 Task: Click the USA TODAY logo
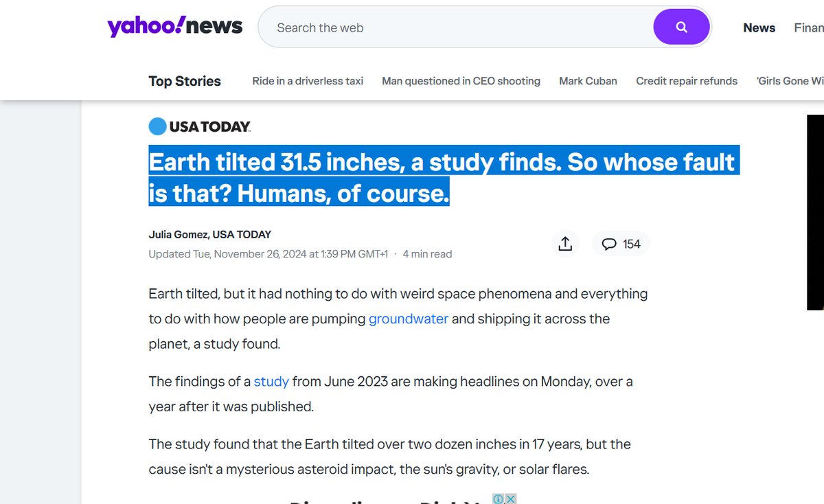pyautogui.click(x=200, y=126)
